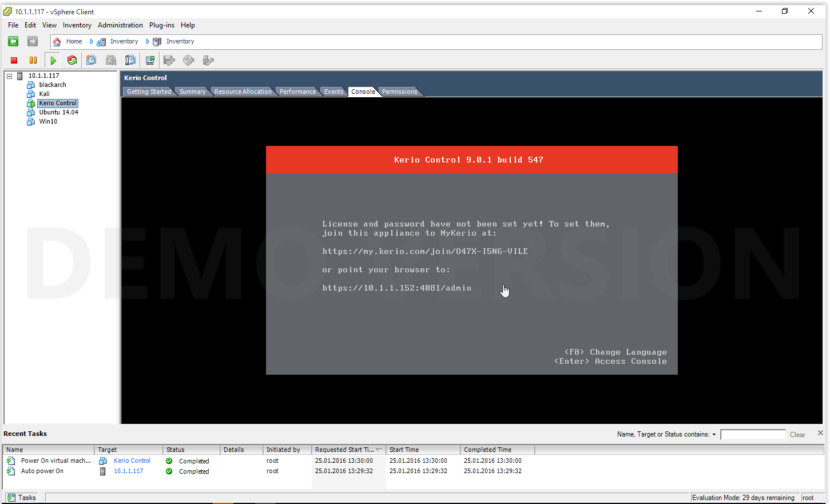
Task: Open the Plug-ins menu
Action: pyautogui.click(x=162, y=25)
